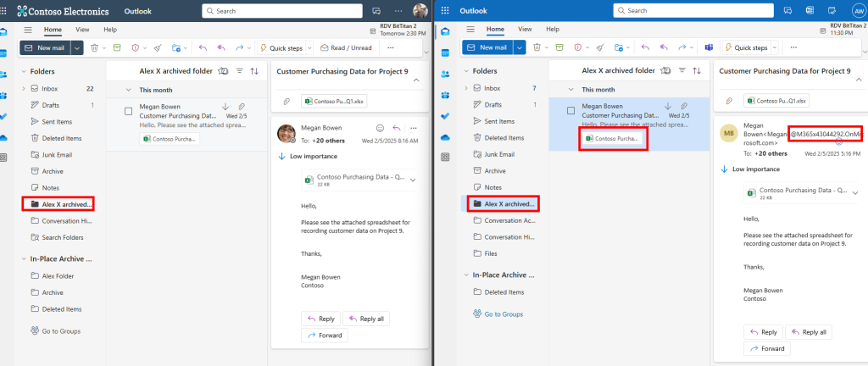Check Megan Bowen message checkbox in left list
868x366 pixels.
tap(129, 111)
